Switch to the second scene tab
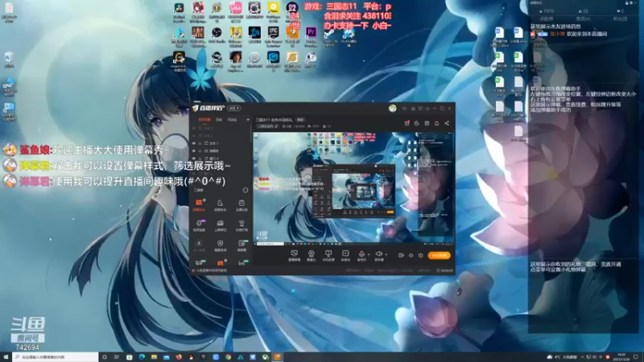Image resolution: width=644 pixels, height=362 pixels. 219,120
